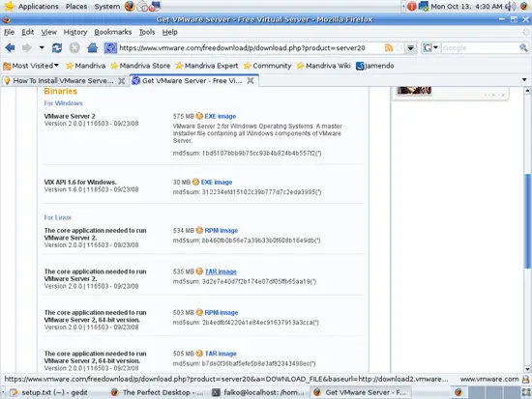The width and height of the screenshot is (532, 399).
Task: Close the Get VMware Server tab
Action: [251, 81]
